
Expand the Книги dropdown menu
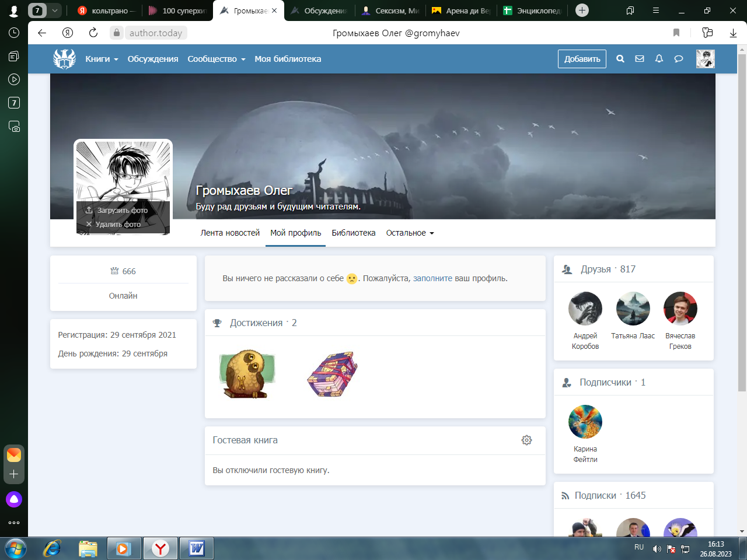coord(102,59)
